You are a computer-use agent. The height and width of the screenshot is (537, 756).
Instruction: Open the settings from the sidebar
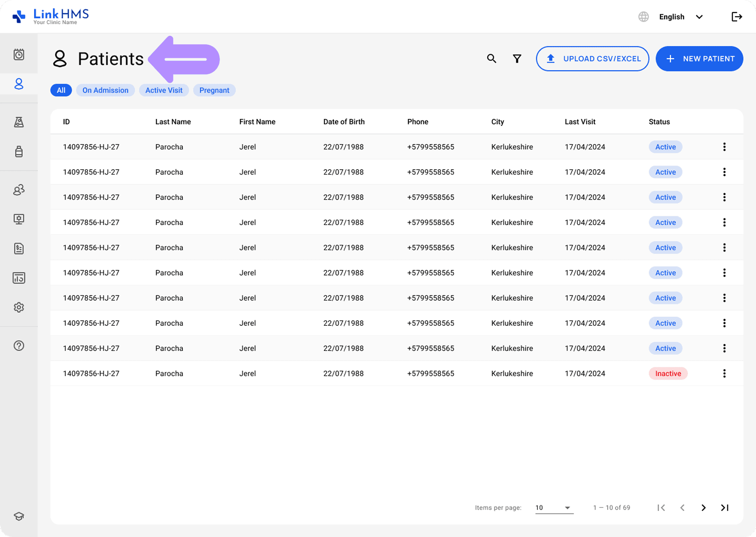[19, 307]
